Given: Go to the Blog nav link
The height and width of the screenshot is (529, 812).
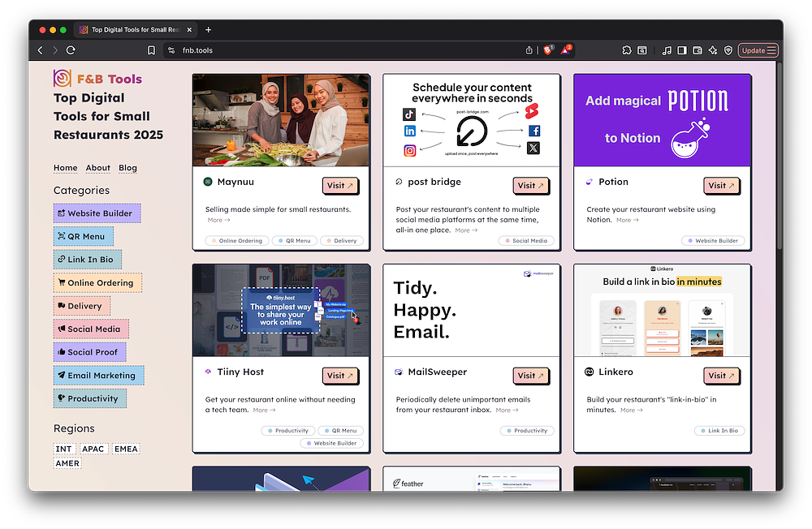Looking at the screenshot, I should click(127, 168).
